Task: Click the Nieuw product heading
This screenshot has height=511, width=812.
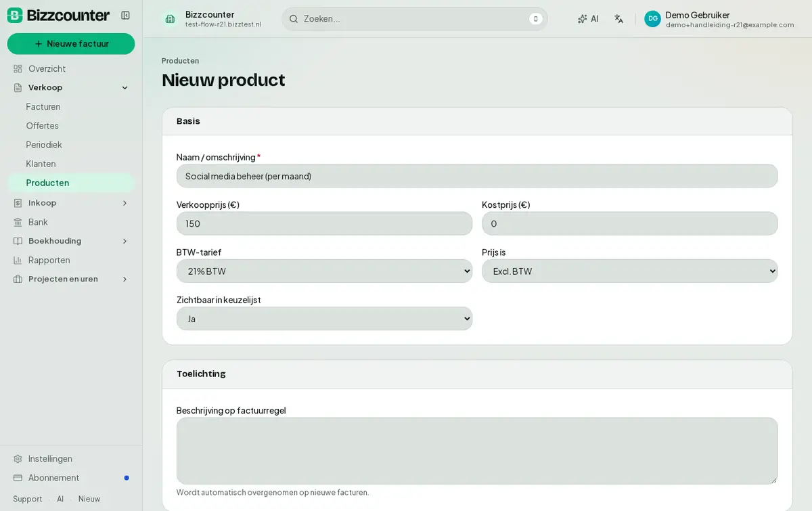Action: click(223, 80)
